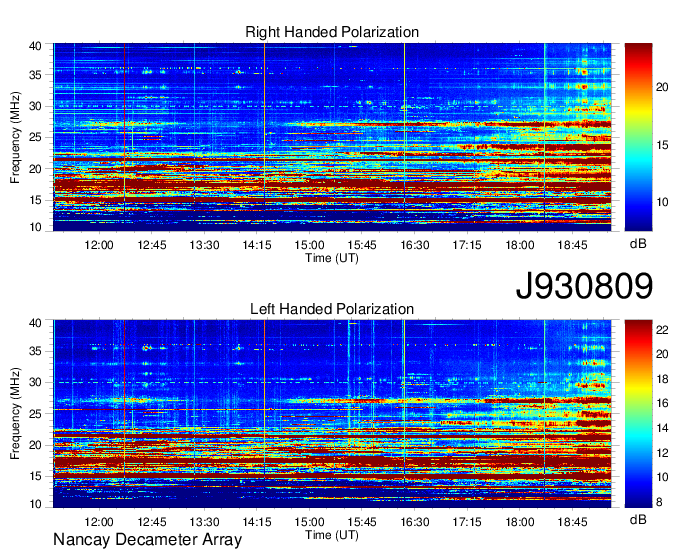Click the J930809 observation label
Image resolution: width=680 pixels, height=552 pixels.
click(x=584, y=286)
